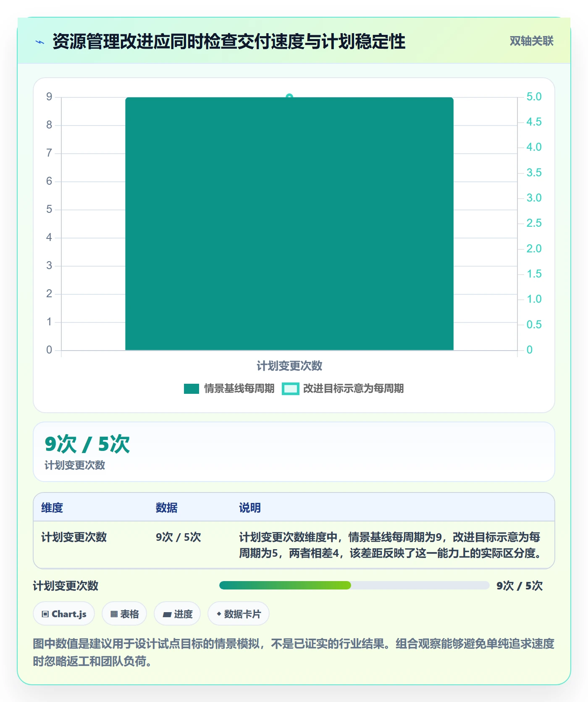The image size is (588, 702).
Task: Click the bar icon in the 进度 chip
Action: click(167, 615)
